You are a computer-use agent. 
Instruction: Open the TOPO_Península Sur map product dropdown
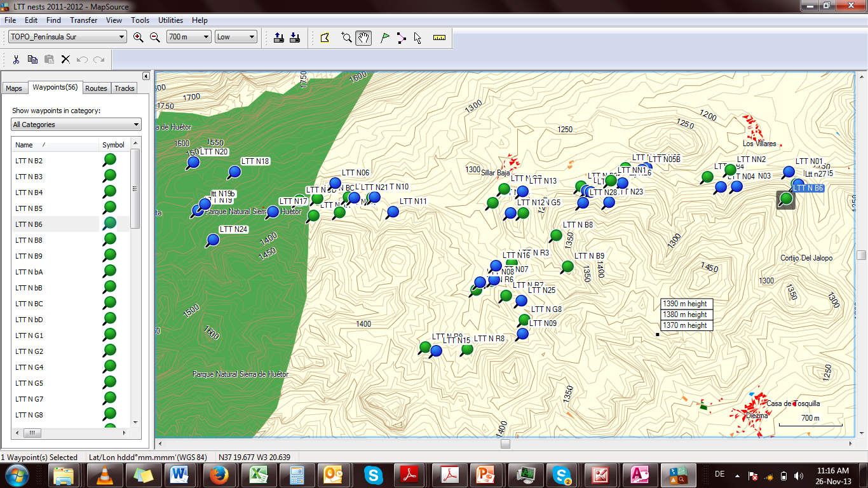121,37
